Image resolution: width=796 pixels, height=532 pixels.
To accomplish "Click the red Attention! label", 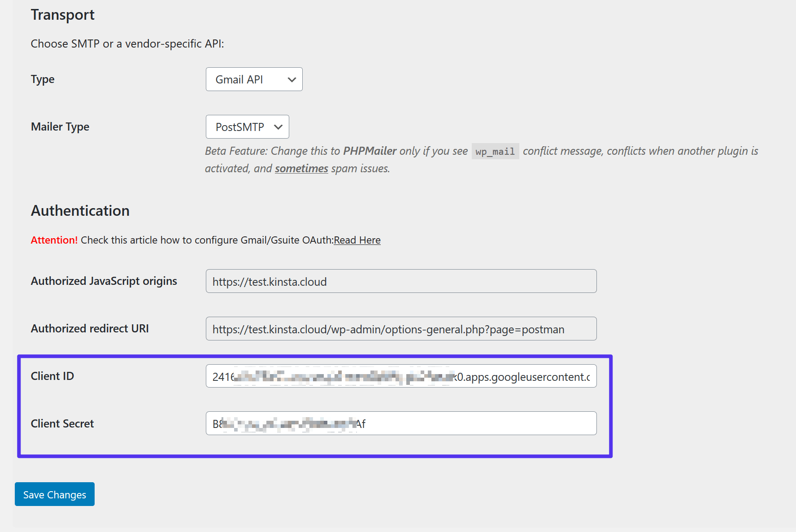I will click(54, 240).
